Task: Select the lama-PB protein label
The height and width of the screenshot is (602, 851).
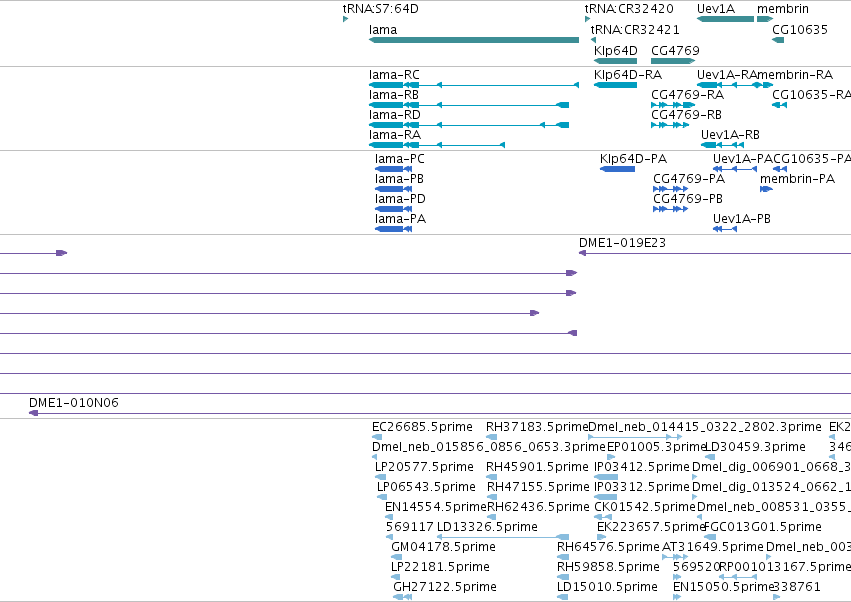Action: (399, 179)
